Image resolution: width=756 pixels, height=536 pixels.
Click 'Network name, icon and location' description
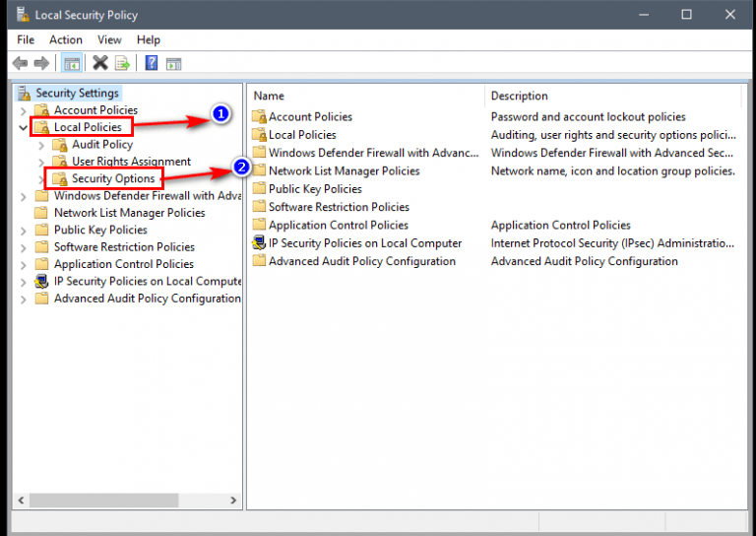pyautogui.click(x=613, y=170)
